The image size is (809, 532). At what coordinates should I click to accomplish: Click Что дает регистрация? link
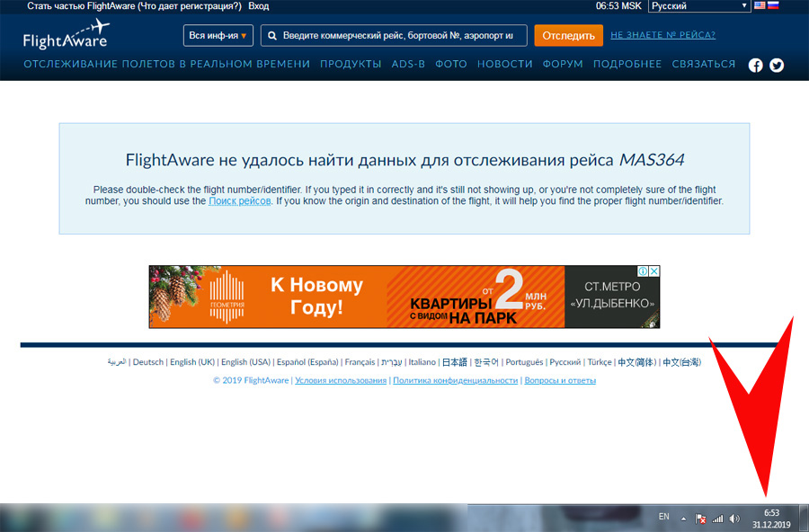pos(190,6)
